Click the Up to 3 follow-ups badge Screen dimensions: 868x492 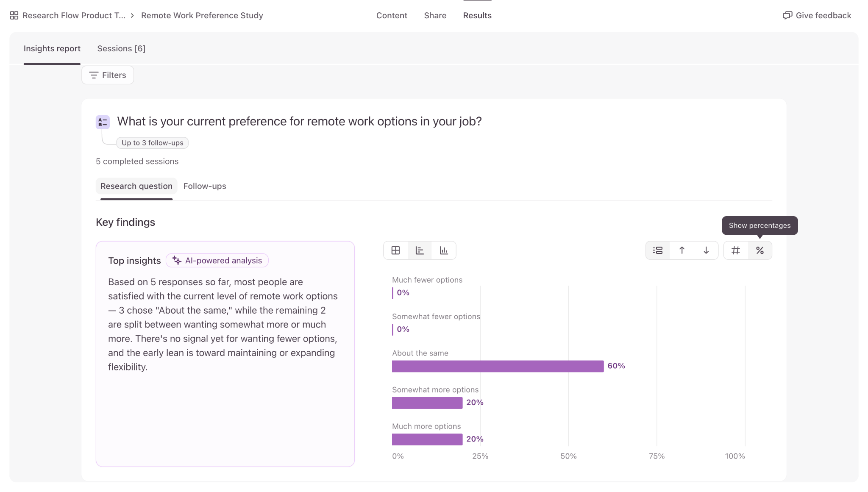[153, 143]
